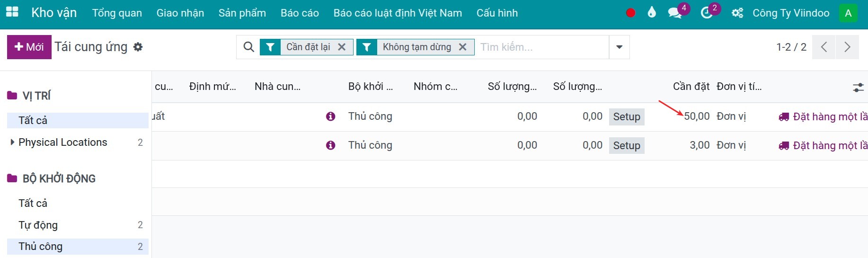Go to the previous page arrow
868x258 pixels.
(824, 47)
